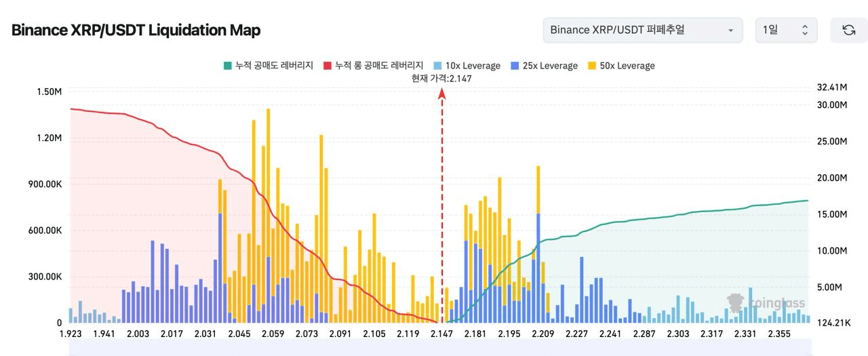Click the 1.923 price axis label
The image size is (868, 356).
tap(71, 334)
